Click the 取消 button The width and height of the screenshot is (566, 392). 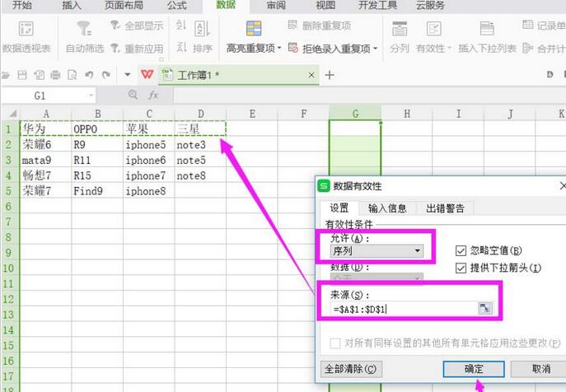(x=540, y=369)
